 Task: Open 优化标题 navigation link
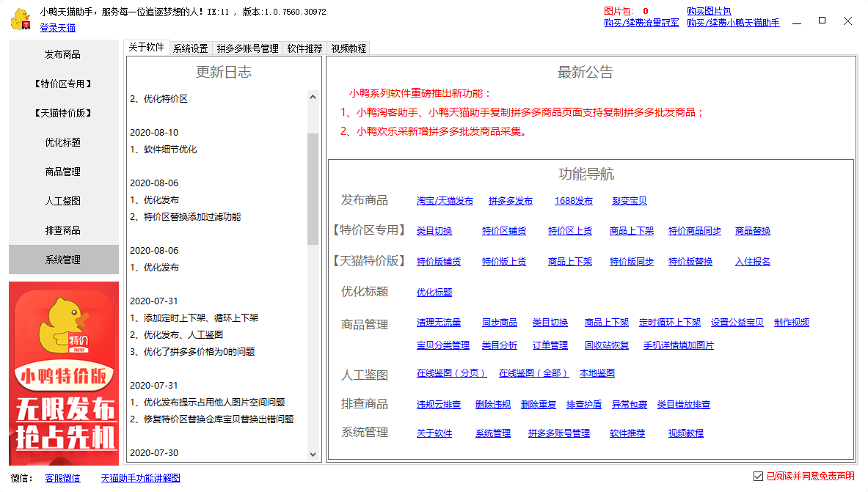click(x=434, y=293)
